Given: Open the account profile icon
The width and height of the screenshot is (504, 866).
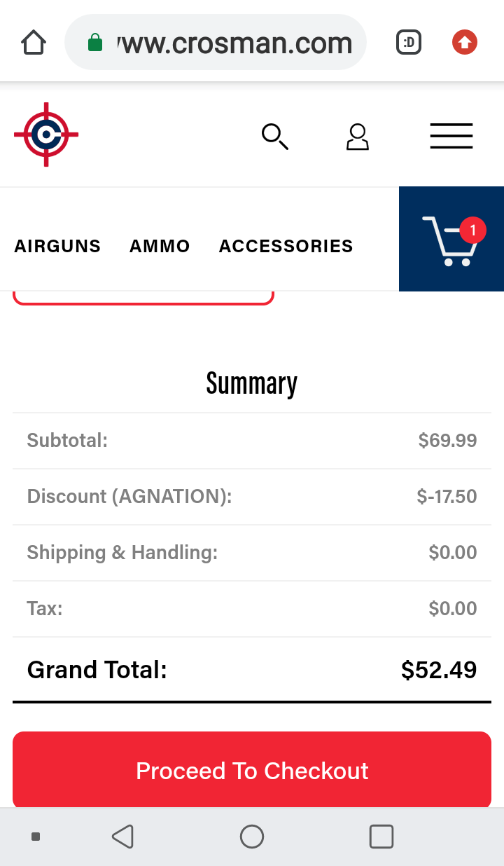Looking at the screenshot, I should pyautogui.click(x=358, y=137).
